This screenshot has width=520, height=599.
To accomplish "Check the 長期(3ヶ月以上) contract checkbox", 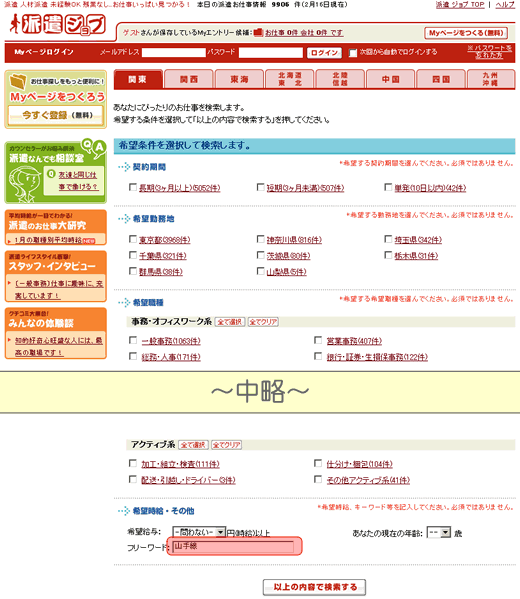I will 133,187.
